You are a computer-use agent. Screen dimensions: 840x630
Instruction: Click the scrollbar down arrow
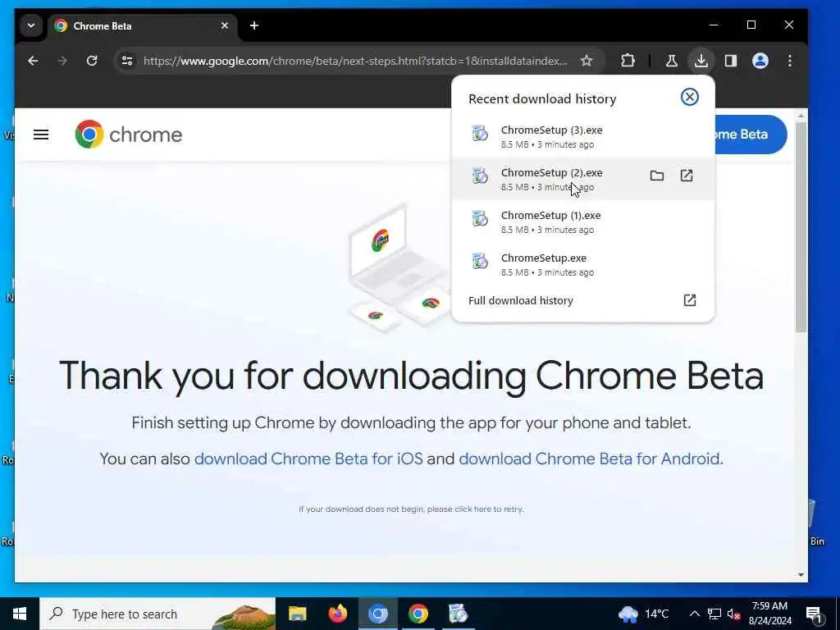pos(801,575)
